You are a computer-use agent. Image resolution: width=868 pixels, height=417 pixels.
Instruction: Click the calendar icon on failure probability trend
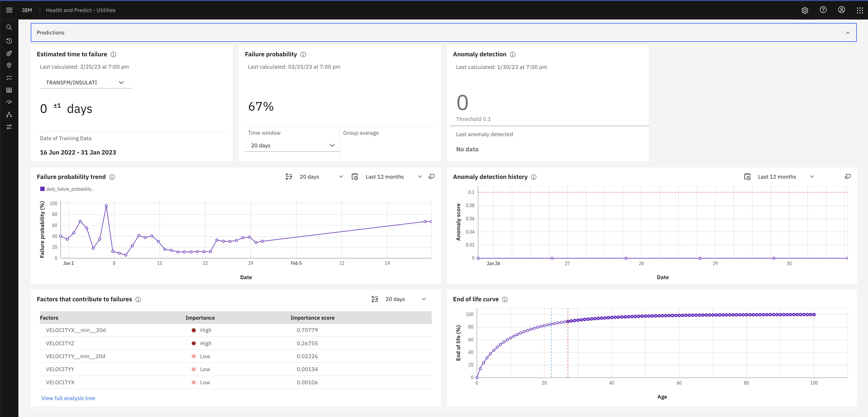(356, 176)
